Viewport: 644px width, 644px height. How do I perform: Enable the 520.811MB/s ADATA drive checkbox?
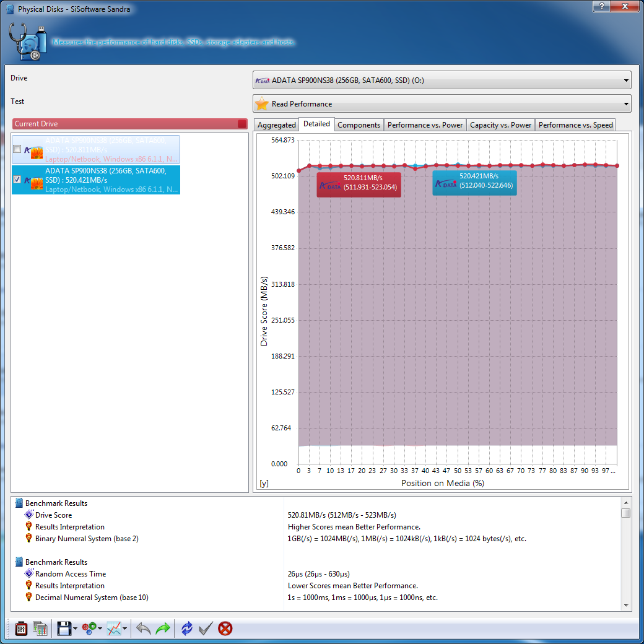pos(17,149)
